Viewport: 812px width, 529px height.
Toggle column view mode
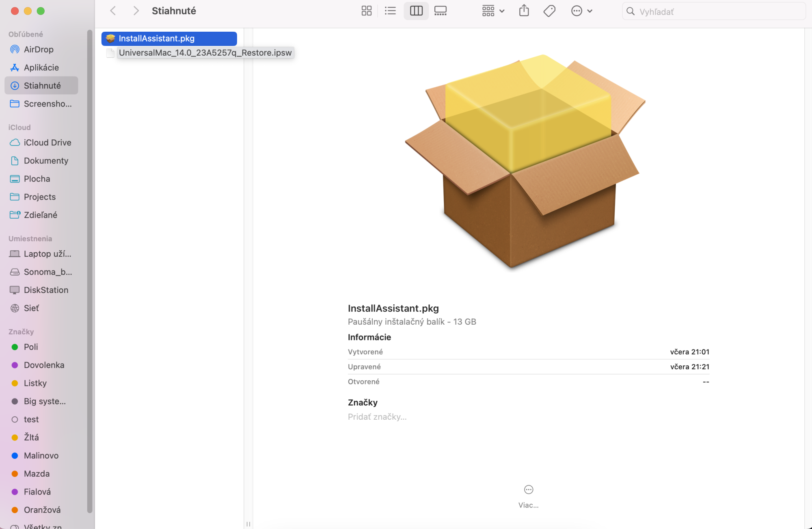(416, 11)
